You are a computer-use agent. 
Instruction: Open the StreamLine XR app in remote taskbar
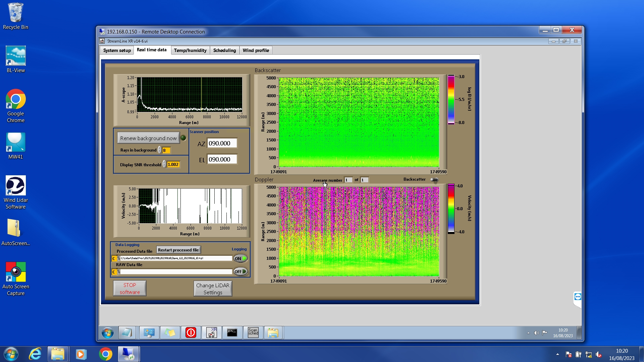tap(212, 333)
